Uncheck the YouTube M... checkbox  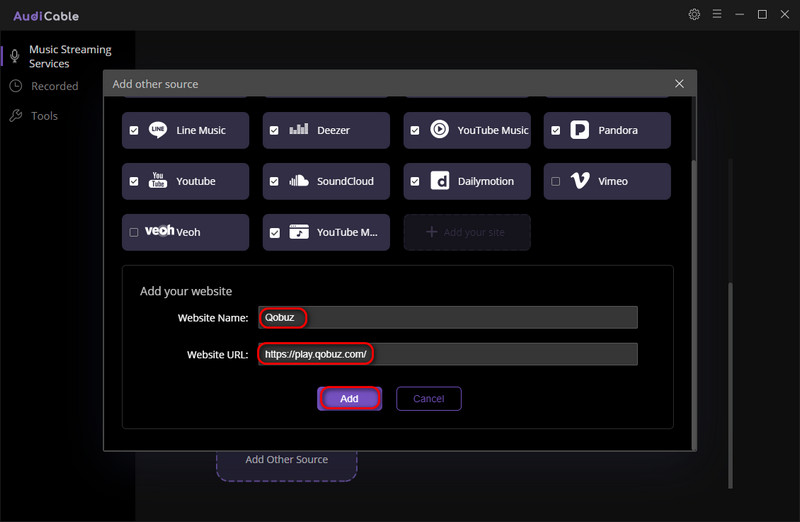pyautogui.click(x=274, y=233)
